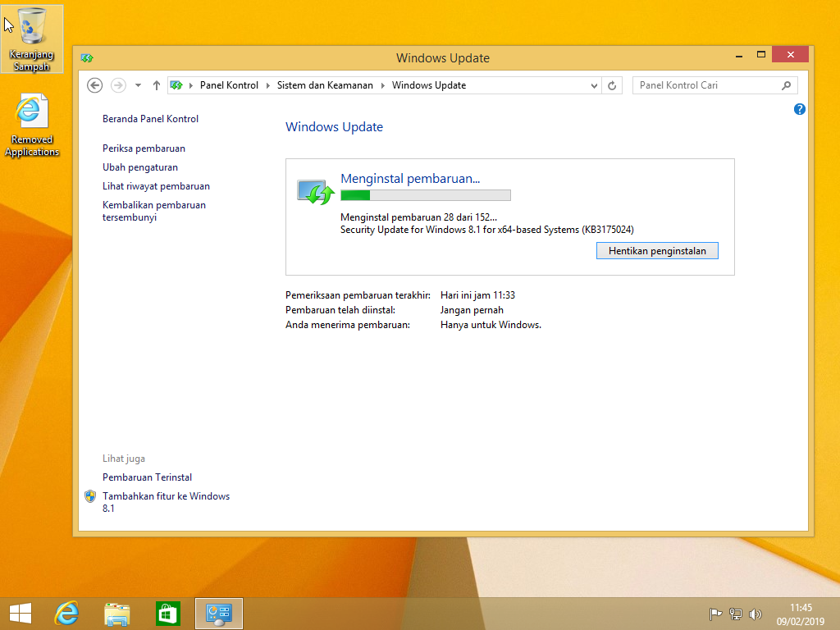Screen dimensions: 840x630
Task: Click Tambahkan fitur ke Windows 8.1
Action: [166, 502]
